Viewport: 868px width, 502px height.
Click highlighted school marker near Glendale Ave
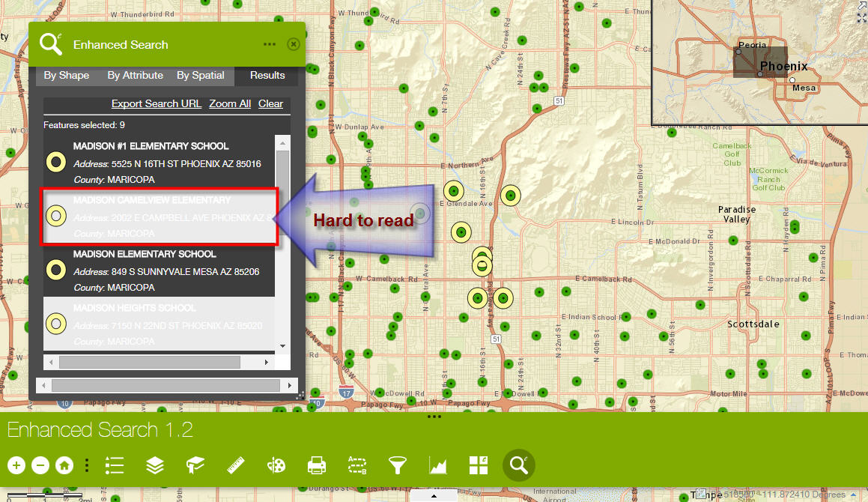454,191
